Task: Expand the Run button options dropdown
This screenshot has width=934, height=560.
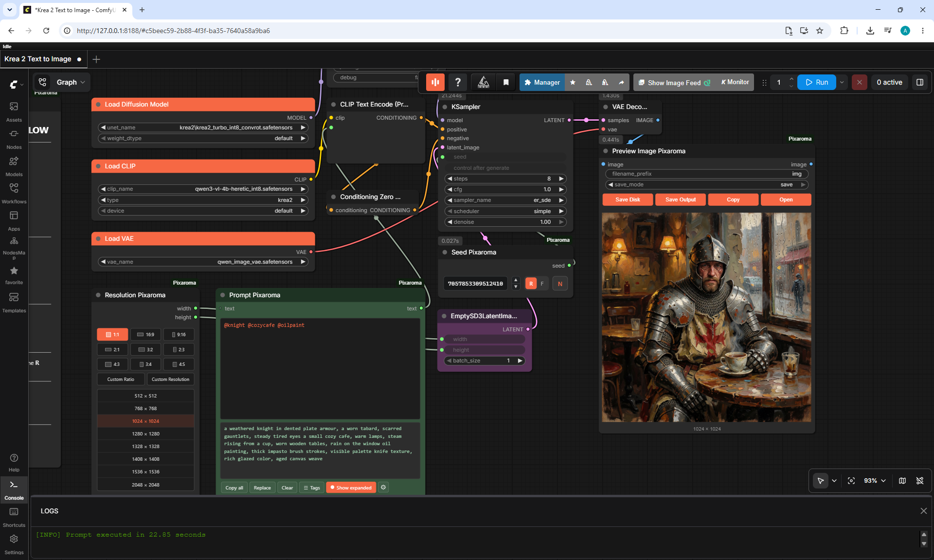Action: [842, 82]
